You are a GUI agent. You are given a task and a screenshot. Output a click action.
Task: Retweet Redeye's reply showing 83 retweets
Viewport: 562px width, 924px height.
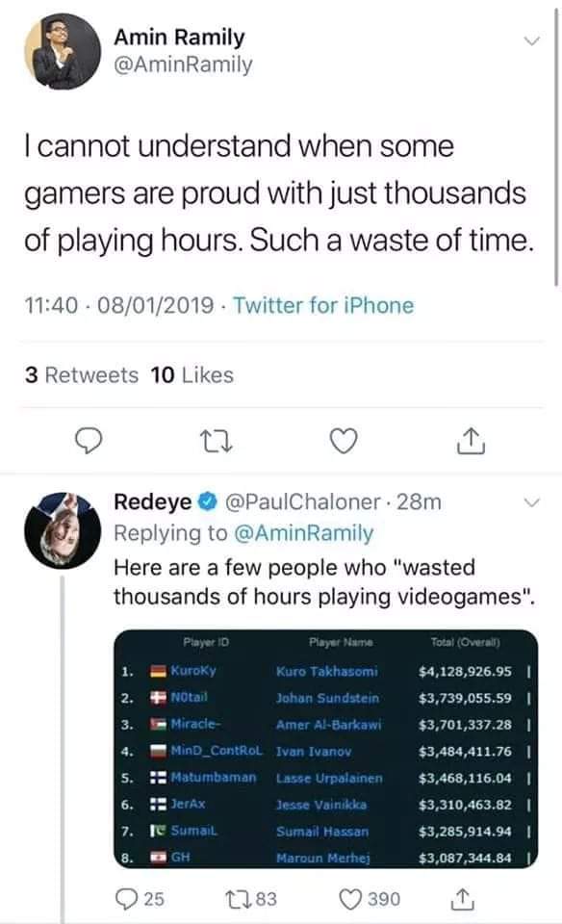[x=251, y=899]
